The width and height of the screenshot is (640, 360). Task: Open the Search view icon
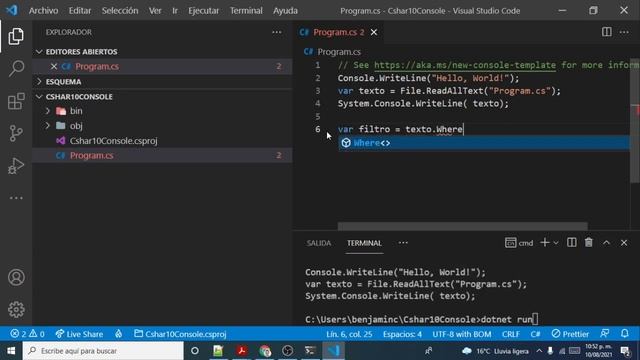coord(16,69)
